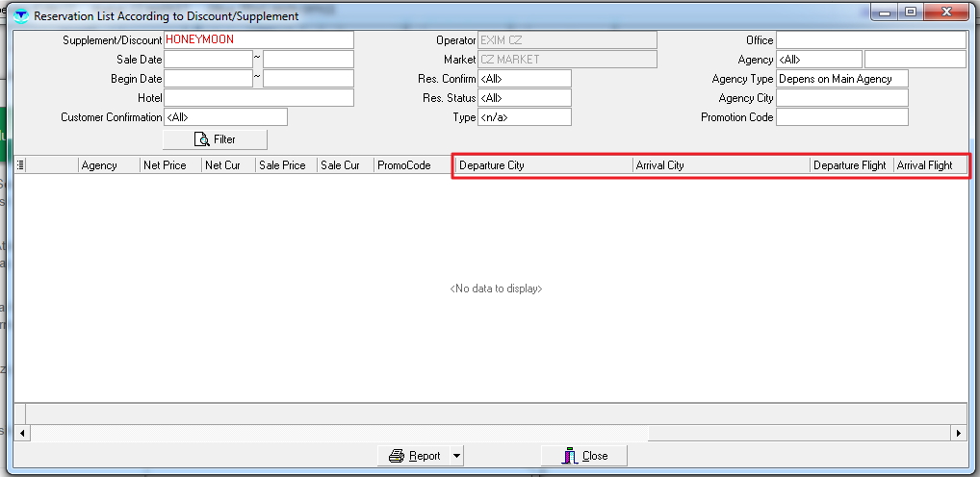Open the Report dropdown arrow
980x477 pixels.
(x=456, y=456)
